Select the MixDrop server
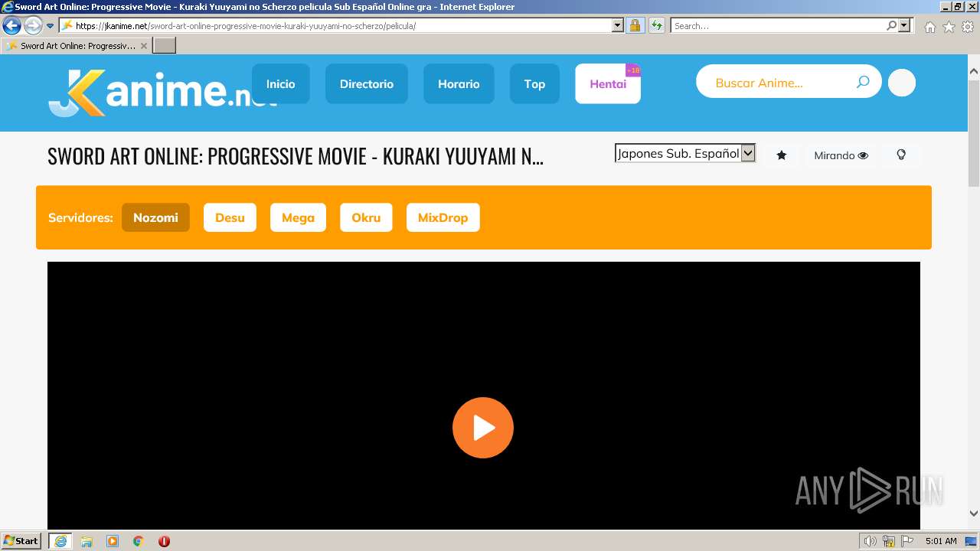 (x=443, y=217)
